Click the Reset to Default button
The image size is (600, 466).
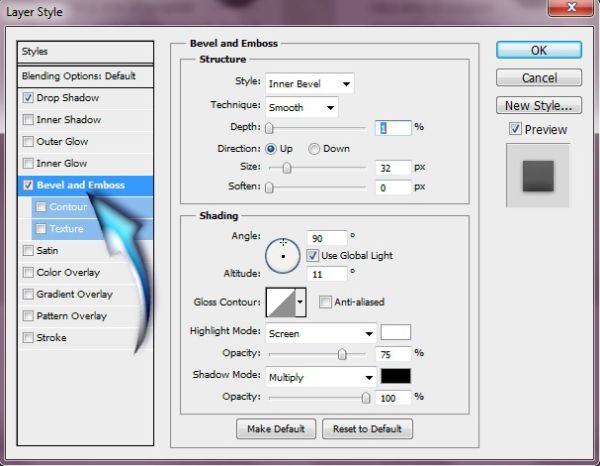367,429
